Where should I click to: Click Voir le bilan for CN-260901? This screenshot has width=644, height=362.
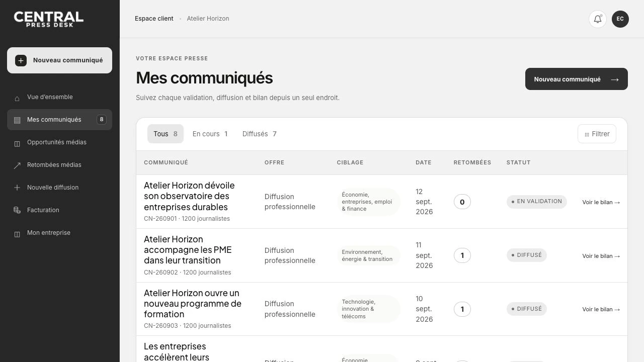601,202
